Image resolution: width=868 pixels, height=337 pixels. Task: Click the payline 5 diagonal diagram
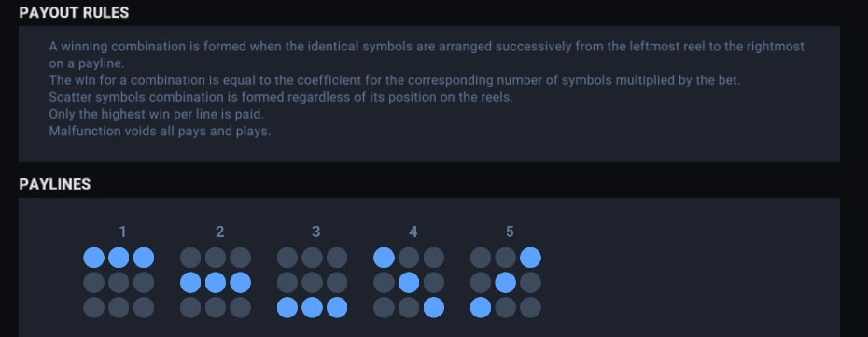click(506, 282)
